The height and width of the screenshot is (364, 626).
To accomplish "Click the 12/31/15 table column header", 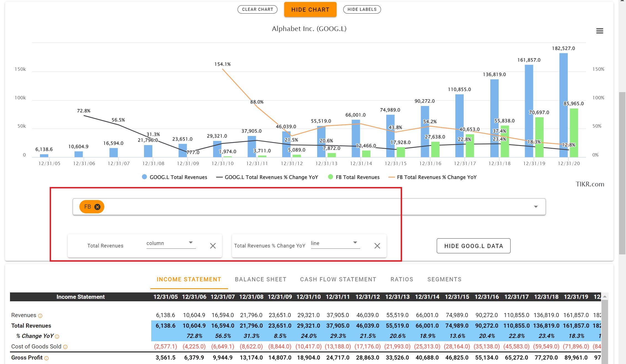I will pyautogui.click(x=457, y=297).
